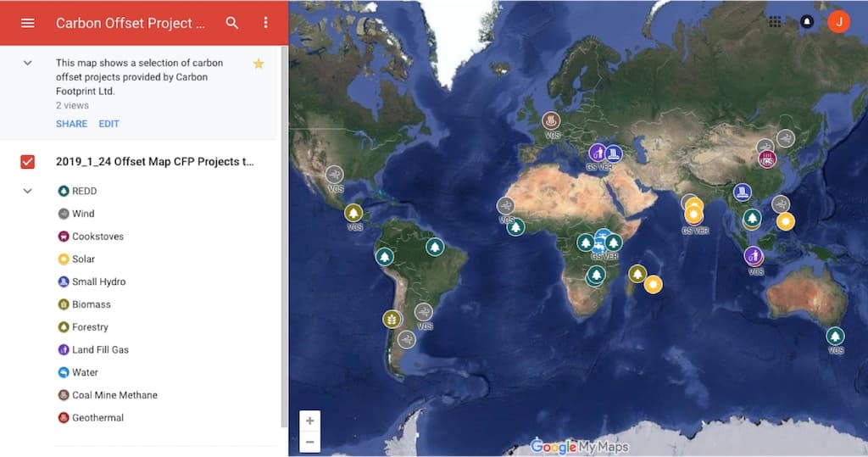Image resolution: width=868 pixels, height=457 pixels.
Task: Click the REDD tree marker in Kenya
Action: coord(614,242)
